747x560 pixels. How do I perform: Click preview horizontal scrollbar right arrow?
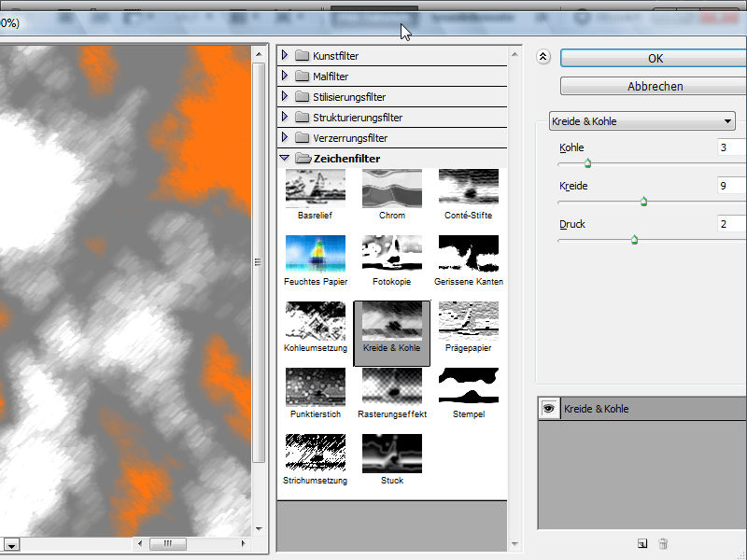point(244,543)
